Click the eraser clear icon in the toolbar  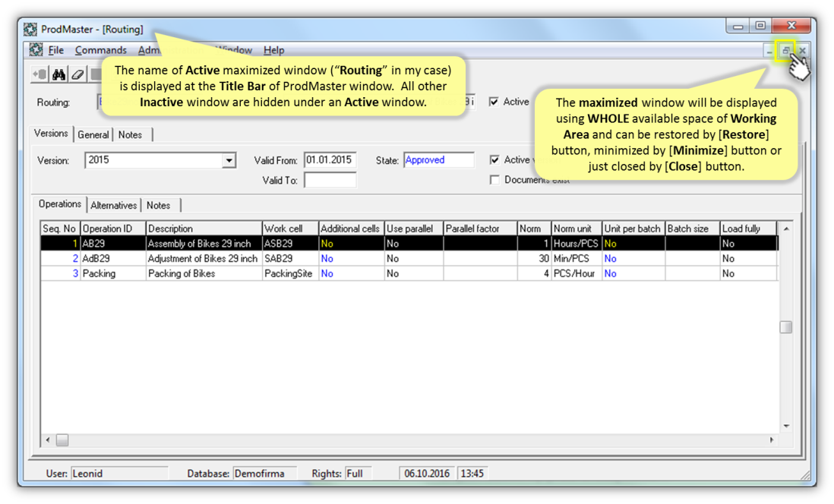tap(77, 74)
